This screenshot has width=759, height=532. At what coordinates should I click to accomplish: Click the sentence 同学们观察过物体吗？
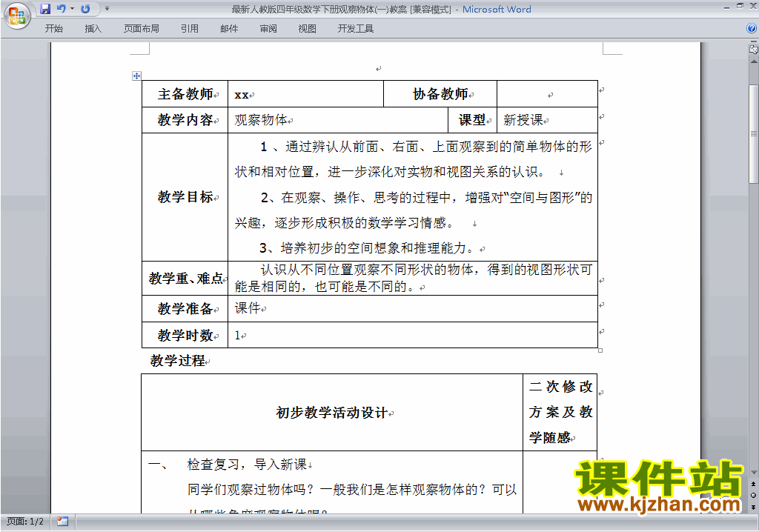point(252,490)
